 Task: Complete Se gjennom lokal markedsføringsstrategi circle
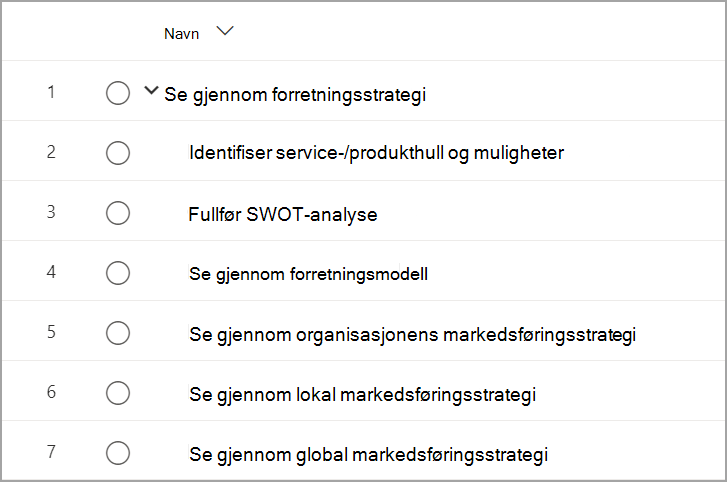118,393
